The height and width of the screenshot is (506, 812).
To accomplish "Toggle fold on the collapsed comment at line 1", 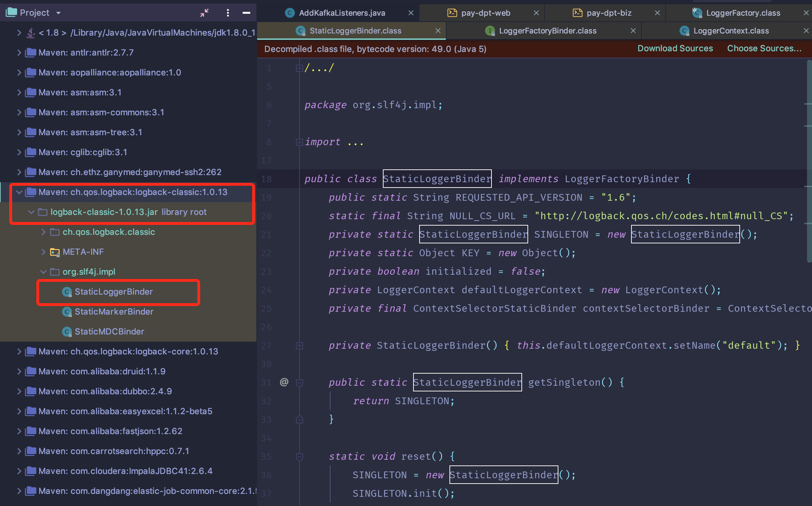I will click(299, 68).
